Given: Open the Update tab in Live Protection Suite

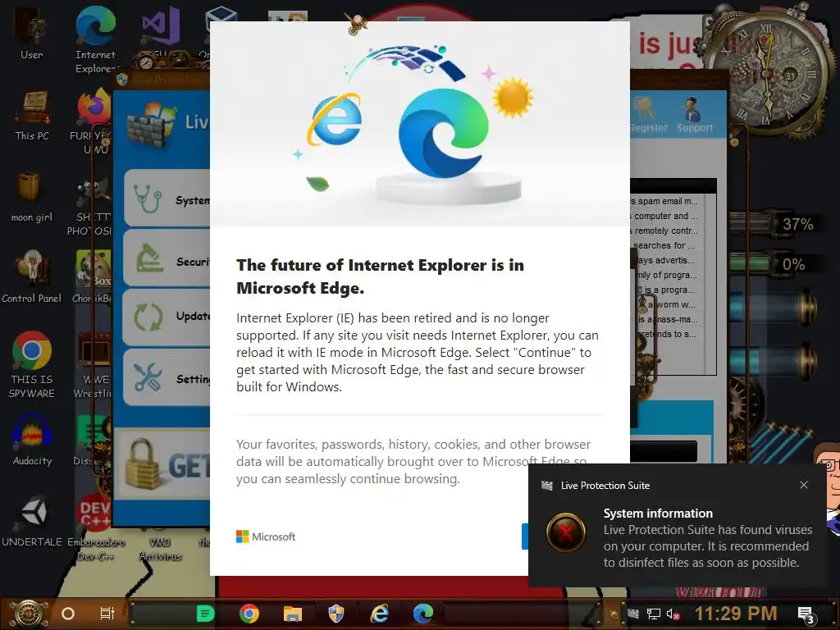Looking at the screenshot, I should 167,317.
